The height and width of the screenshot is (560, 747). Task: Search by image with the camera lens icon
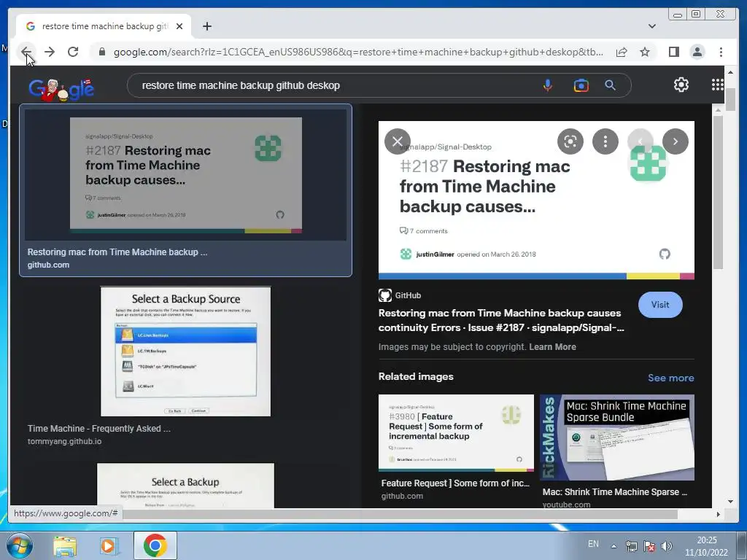(x=581, y=85)
